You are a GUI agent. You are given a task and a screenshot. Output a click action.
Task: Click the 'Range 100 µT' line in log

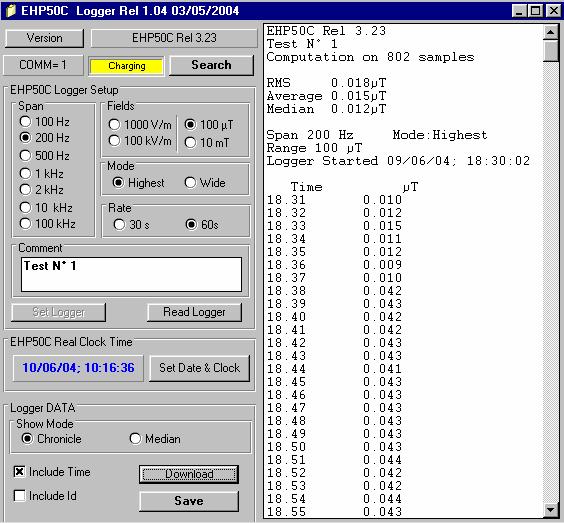click(314, 148)
